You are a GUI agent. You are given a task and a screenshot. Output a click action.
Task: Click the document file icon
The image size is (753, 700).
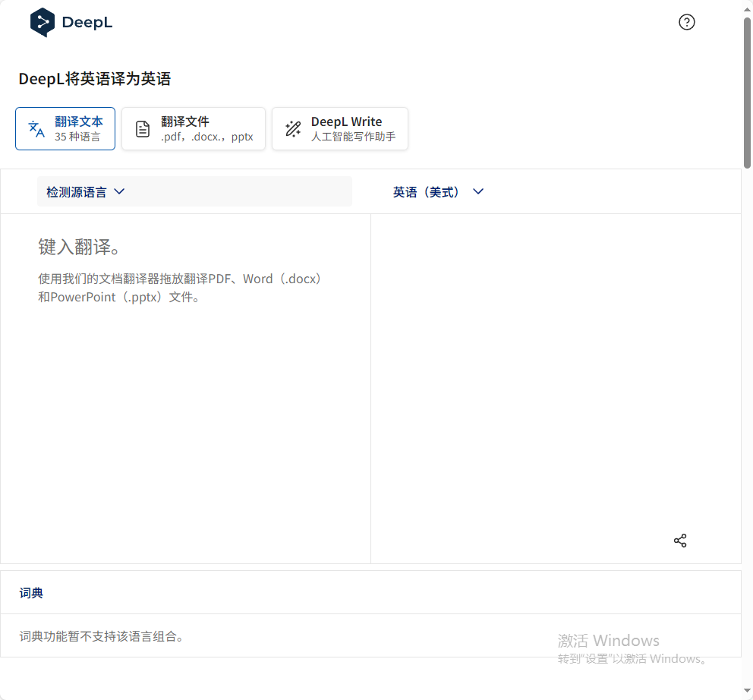tap(143, 129)
